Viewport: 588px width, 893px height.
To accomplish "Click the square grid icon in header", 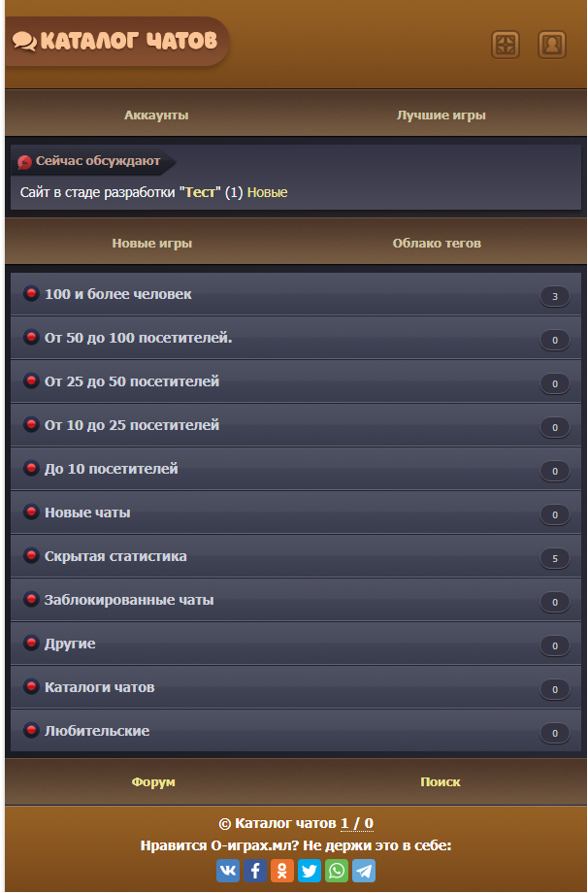I will (506, 45).
